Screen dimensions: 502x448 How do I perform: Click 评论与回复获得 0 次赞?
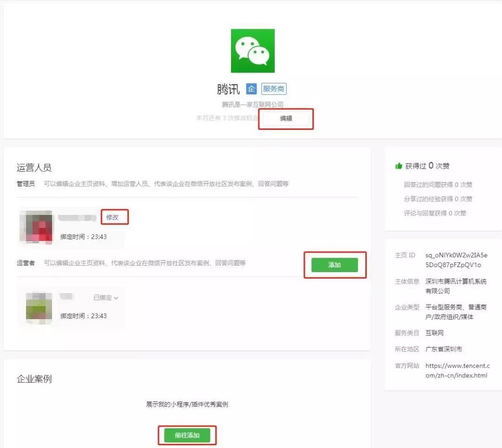click(x=435, y=213)
